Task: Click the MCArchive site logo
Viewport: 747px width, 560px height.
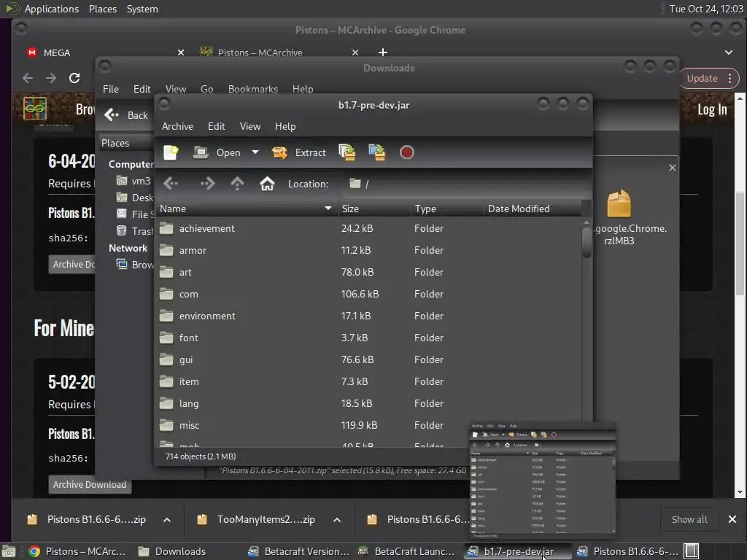Action: click(x=35, y=109)
